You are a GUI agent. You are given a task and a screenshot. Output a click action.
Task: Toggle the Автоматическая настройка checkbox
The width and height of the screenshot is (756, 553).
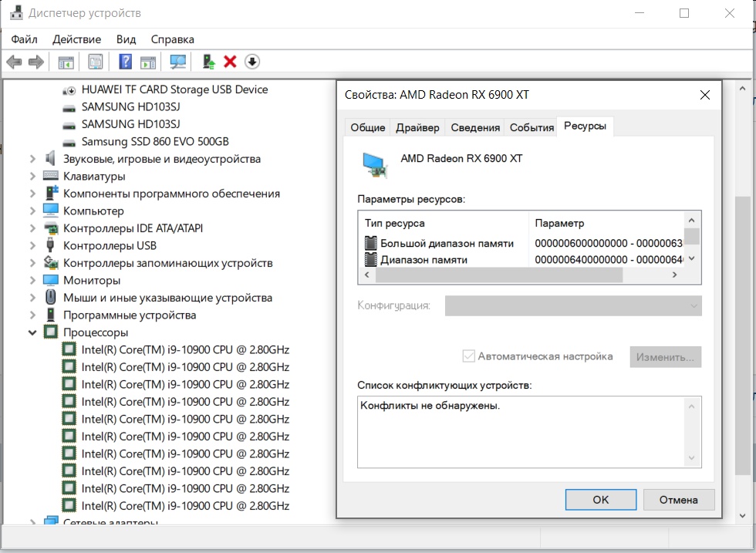coord(468,356)
